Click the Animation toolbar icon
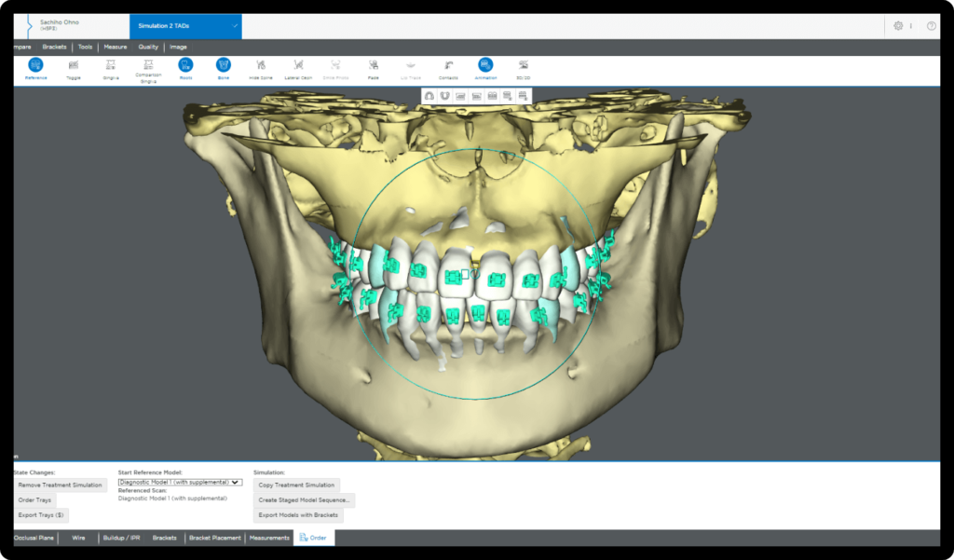Image resolution: width=954 pixels, height=560 pixels. pos(486,65)
